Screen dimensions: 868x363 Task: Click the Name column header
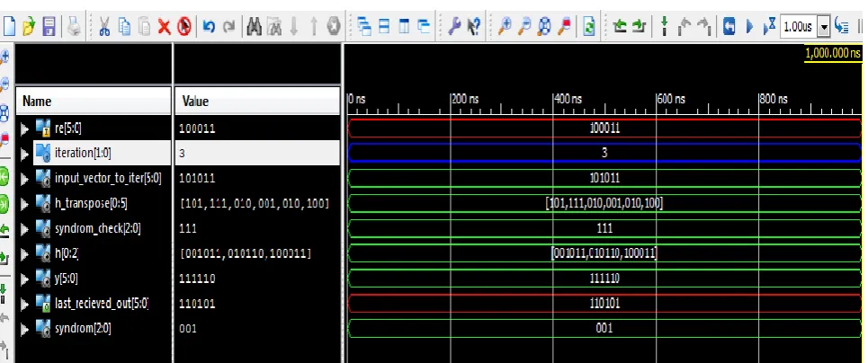[93, 101]
